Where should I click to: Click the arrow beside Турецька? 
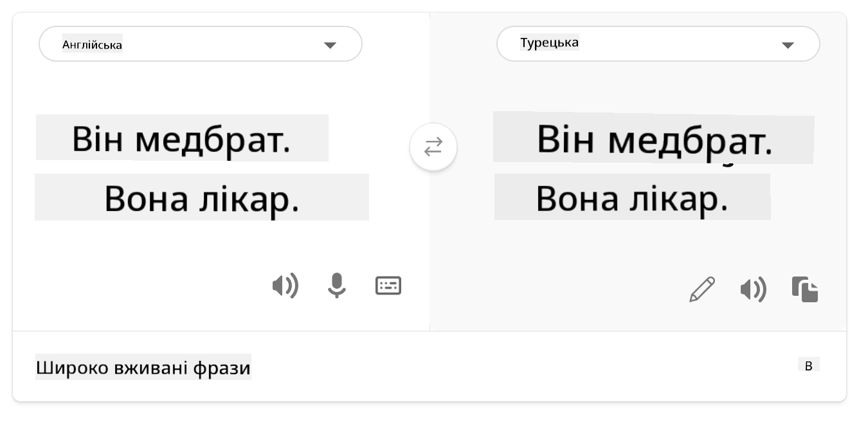tap(788, 45)
